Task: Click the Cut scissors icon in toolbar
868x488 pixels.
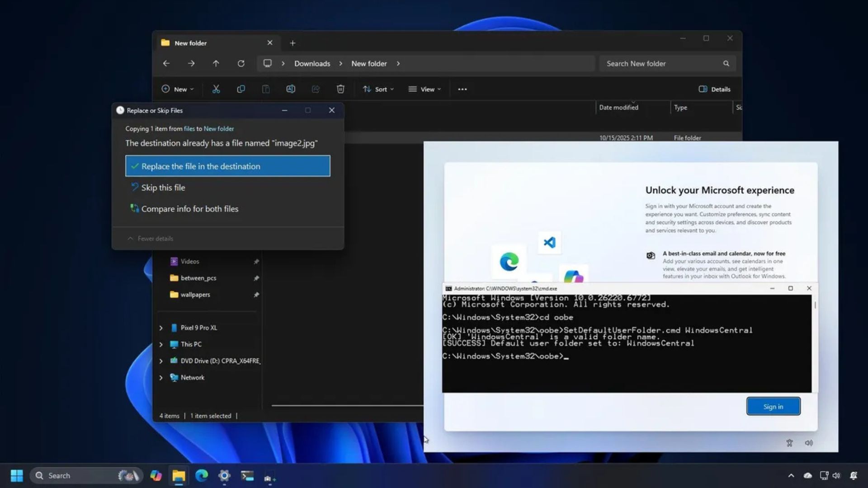Action: (x=216, y=89)
